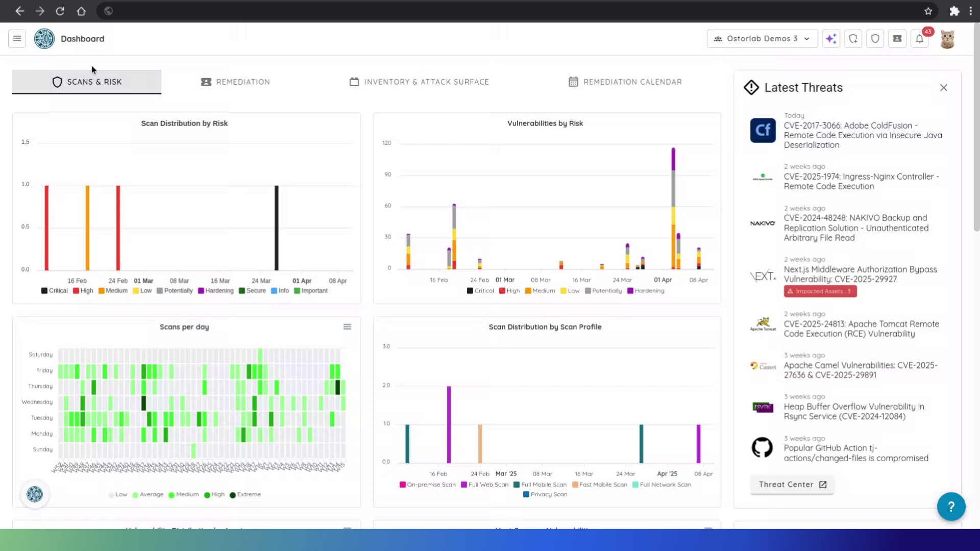Click the scan refresh icon in header
This screenshot has width=980, height=551.
point(853,39)
